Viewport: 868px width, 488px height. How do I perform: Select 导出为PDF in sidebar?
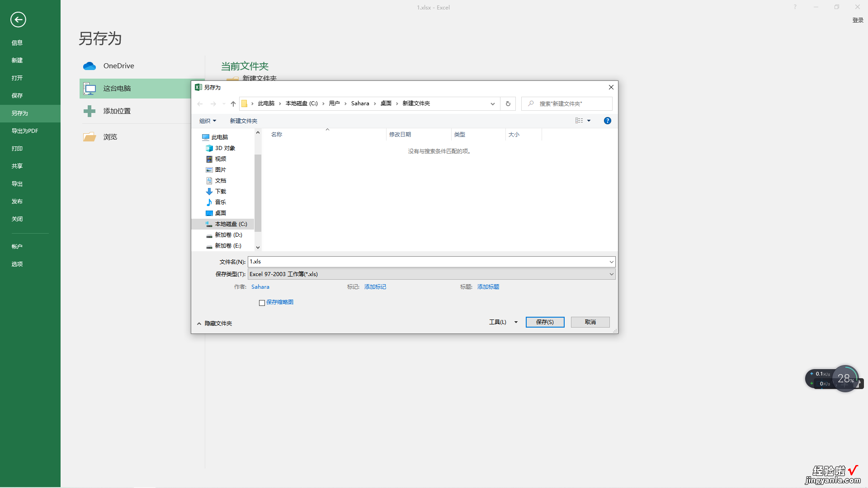pyautogui.click(x=25, y=131)
